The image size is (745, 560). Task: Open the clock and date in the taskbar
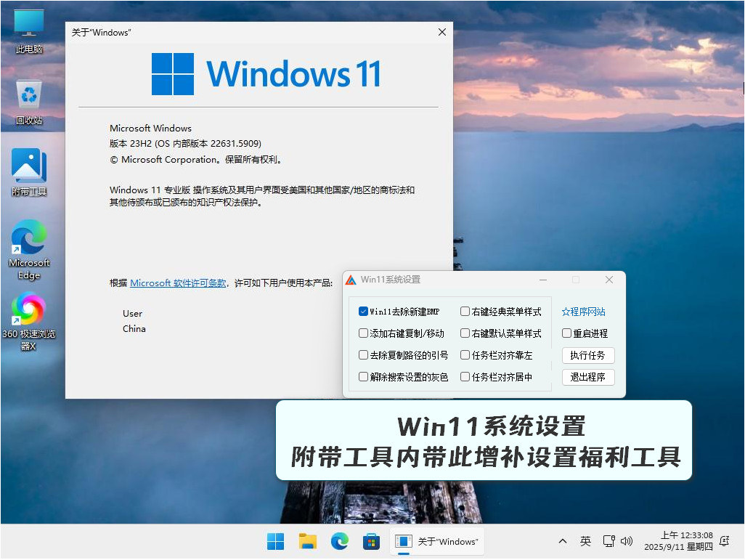(678, 541)
